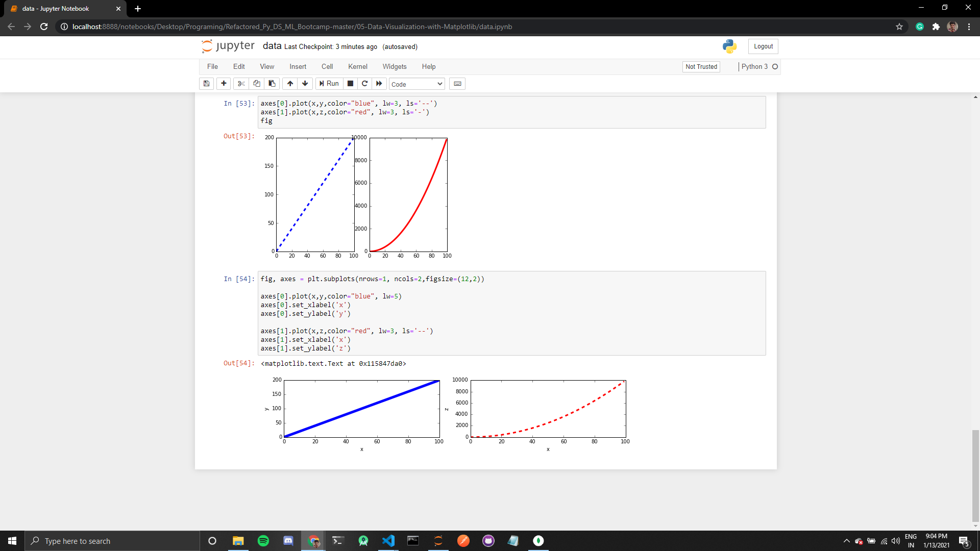Insert a new cell below

(224, 83)
